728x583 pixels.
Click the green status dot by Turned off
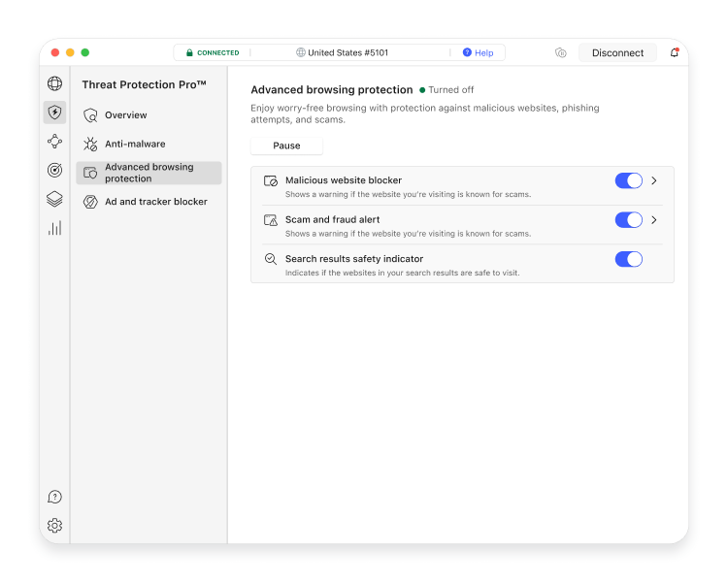tap(422, 90)
